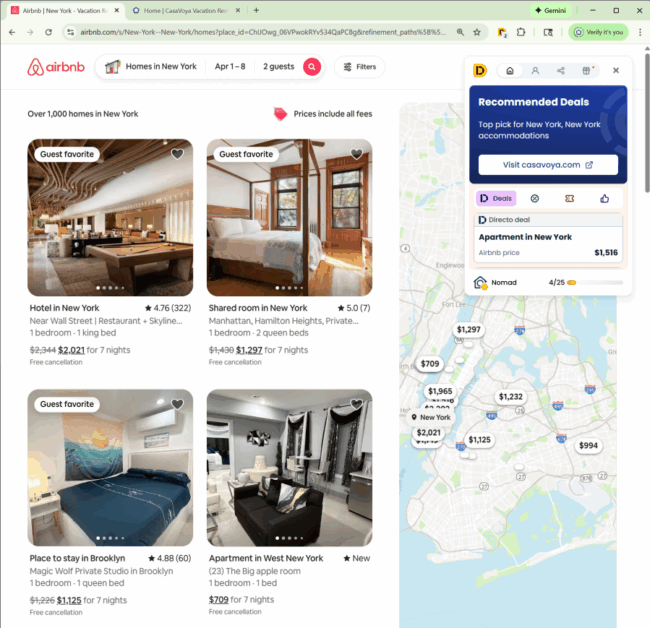This screenshot has width=650, height=628.
Task: Click the $1,232 map price marker
Action: (x=510, y=397)
